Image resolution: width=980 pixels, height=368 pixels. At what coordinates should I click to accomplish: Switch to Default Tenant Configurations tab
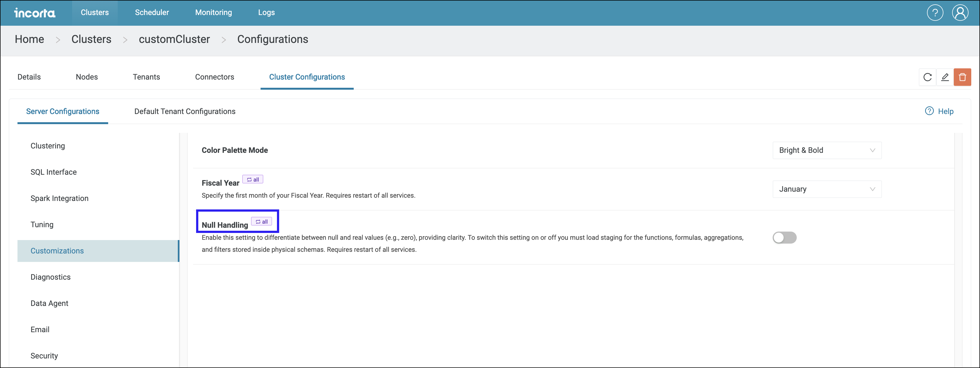[x=185, y=112]
